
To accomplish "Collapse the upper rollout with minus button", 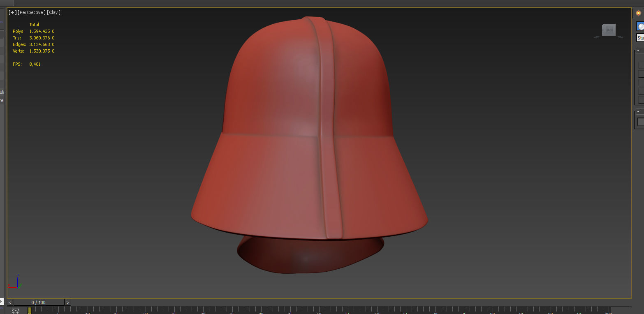I will pyautogui.click(x=638, y=51).
